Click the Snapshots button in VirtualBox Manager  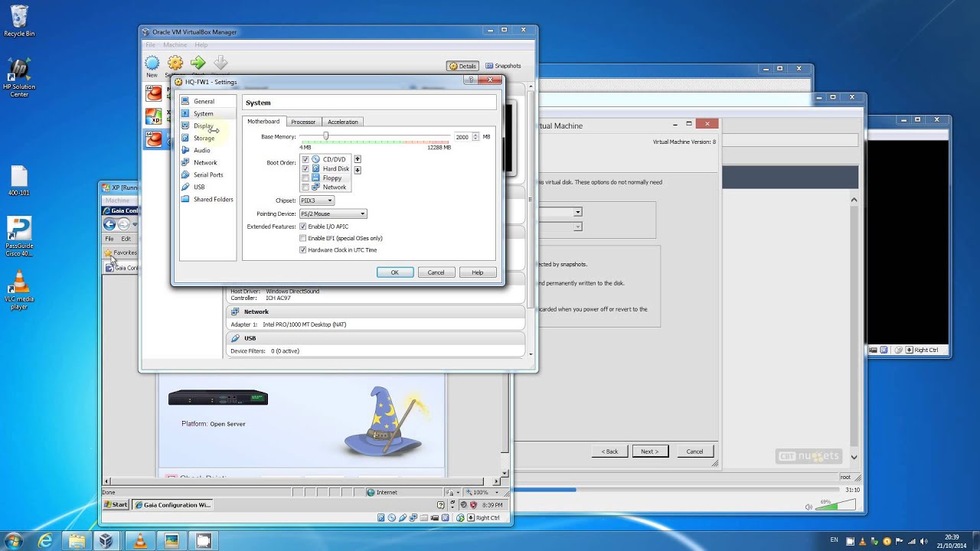(x=503, y=66)
